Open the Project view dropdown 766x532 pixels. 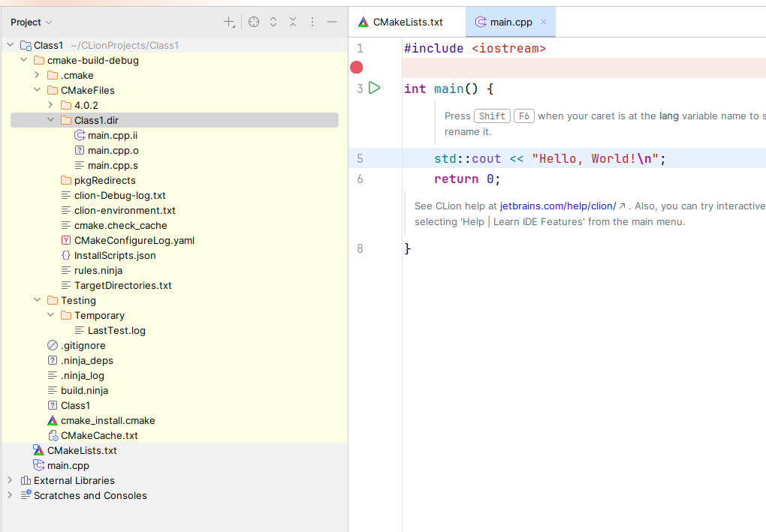32,23
